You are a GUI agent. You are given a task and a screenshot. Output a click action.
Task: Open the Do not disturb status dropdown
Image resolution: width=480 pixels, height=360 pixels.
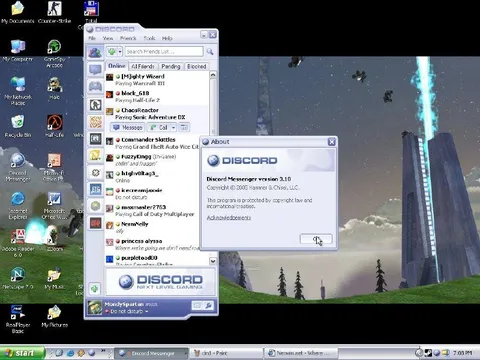[x=127, y=311]
